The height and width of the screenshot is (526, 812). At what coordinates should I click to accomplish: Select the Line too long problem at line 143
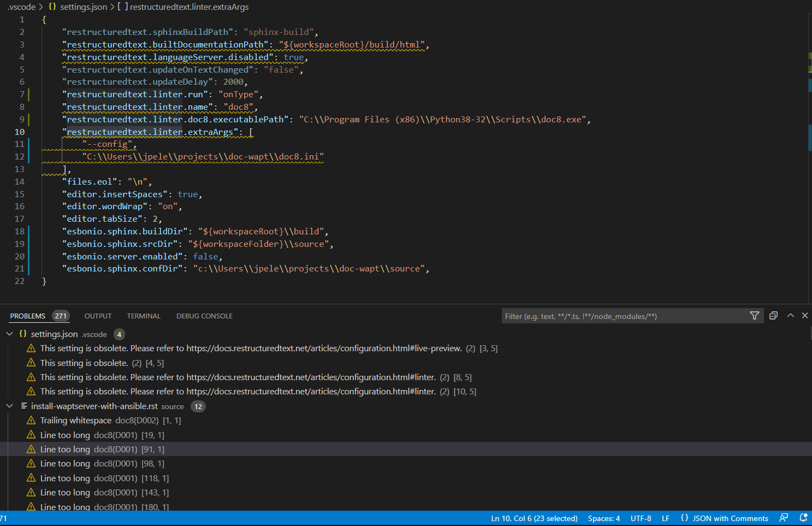click(103, 492)
